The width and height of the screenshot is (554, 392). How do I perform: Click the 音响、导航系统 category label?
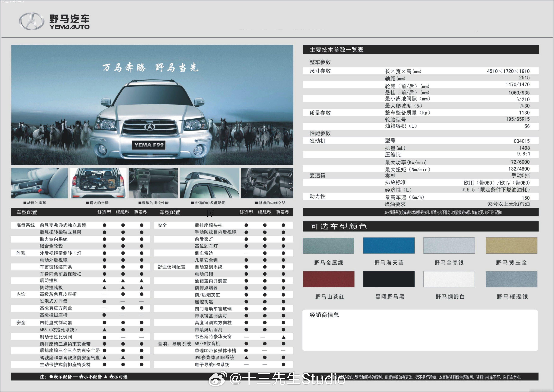[174, 344]
